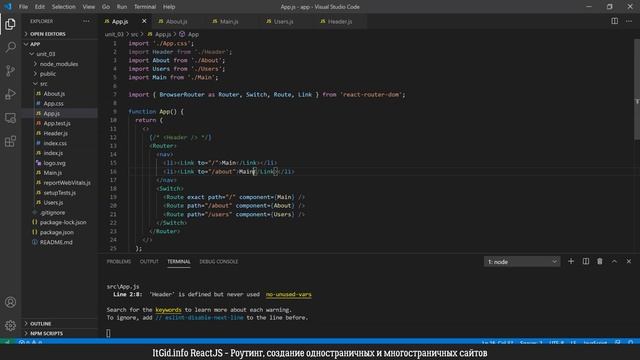Open the Terminal menu
Image resolution: width=640 pixels, height=360 pixels.
pos(145,7)
